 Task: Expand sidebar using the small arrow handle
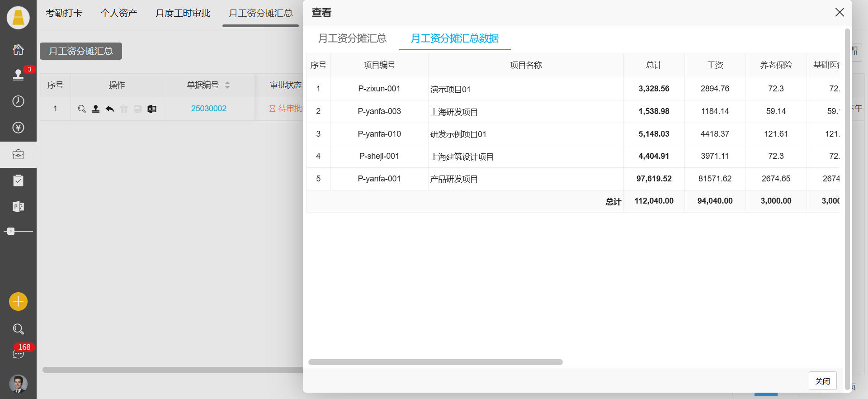pos(11,231)
